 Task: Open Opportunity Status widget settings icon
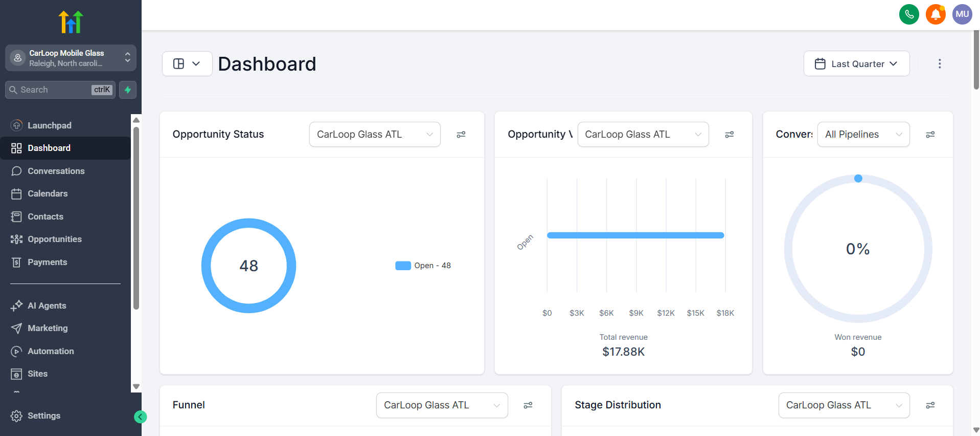click(461, 135)
